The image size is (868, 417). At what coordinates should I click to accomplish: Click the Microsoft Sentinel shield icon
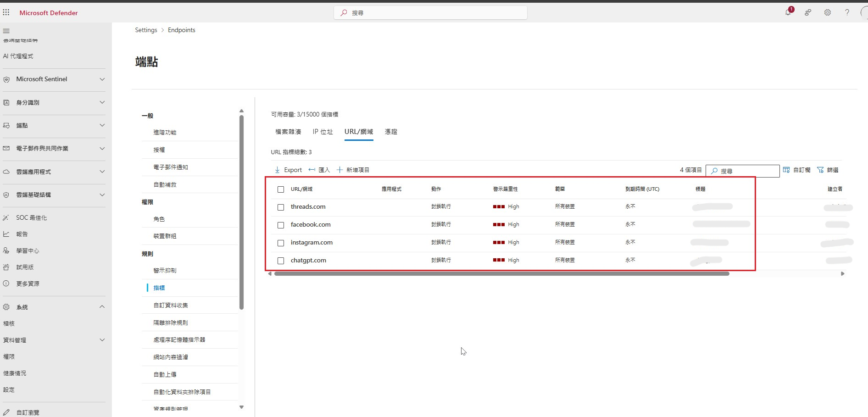point(6,79)
